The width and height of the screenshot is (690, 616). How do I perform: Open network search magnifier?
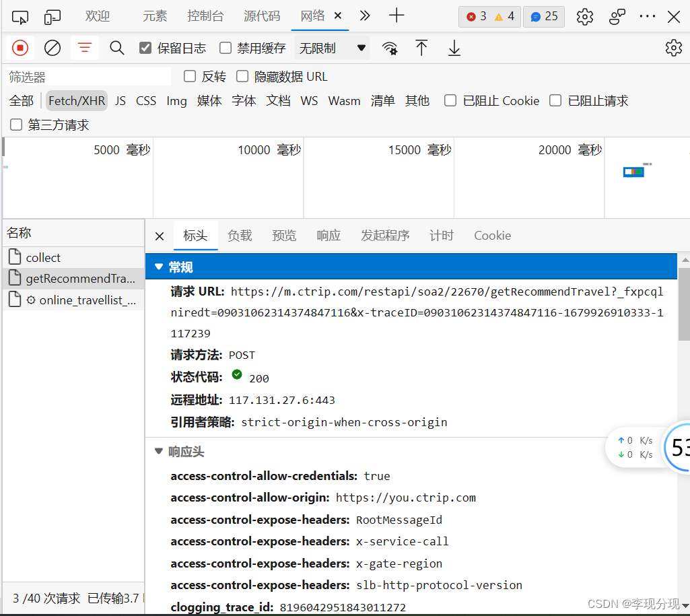tap(116, 48)
